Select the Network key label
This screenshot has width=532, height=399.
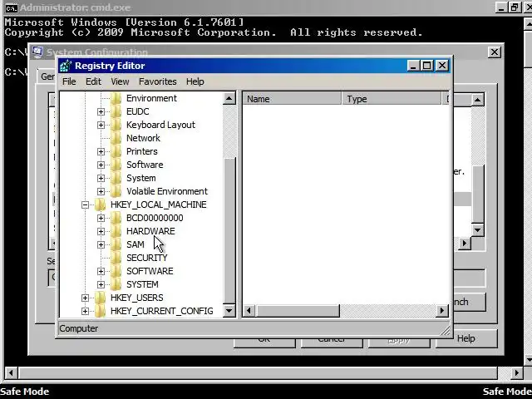(143, 138)
